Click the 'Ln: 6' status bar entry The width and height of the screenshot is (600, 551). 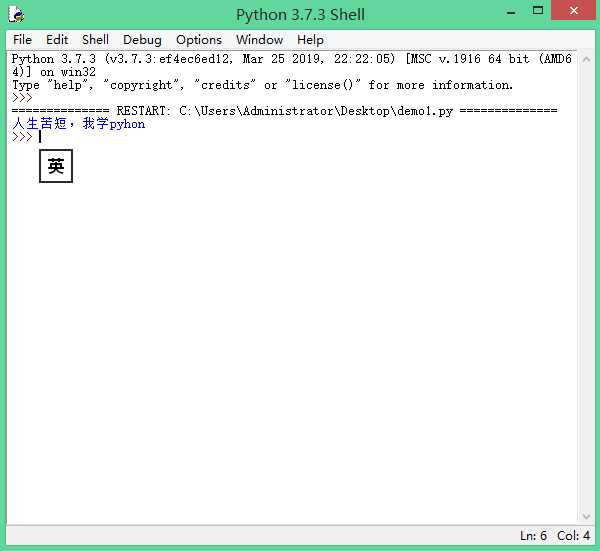(x=533, y=536)
